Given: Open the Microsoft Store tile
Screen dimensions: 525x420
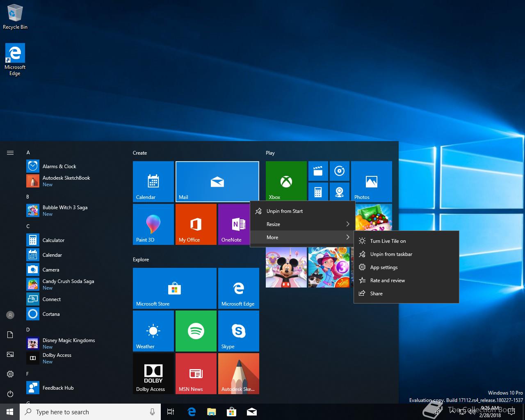Looking at the screenshot, I should (x=175, y=288).
